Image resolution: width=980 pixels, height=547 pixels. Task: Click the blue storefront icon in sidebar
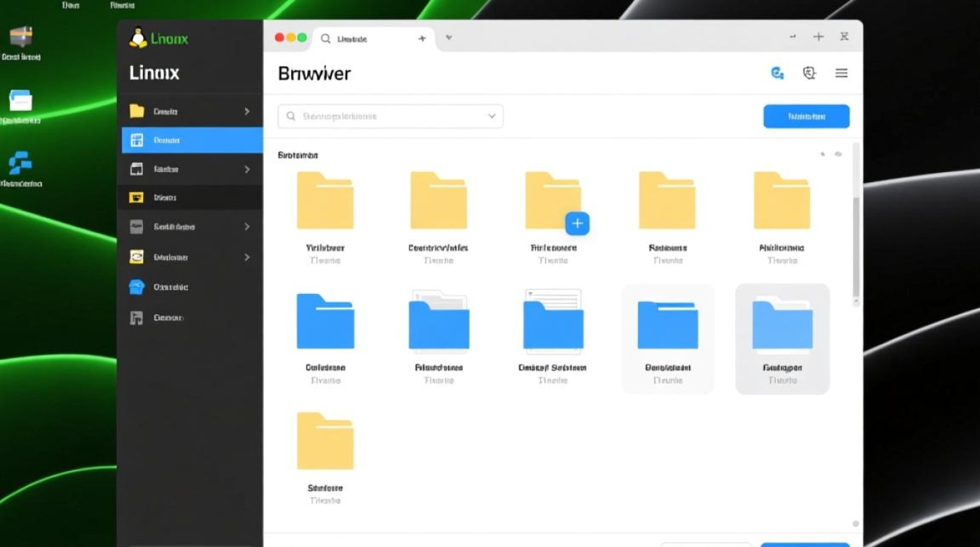(x=136, y=287)
